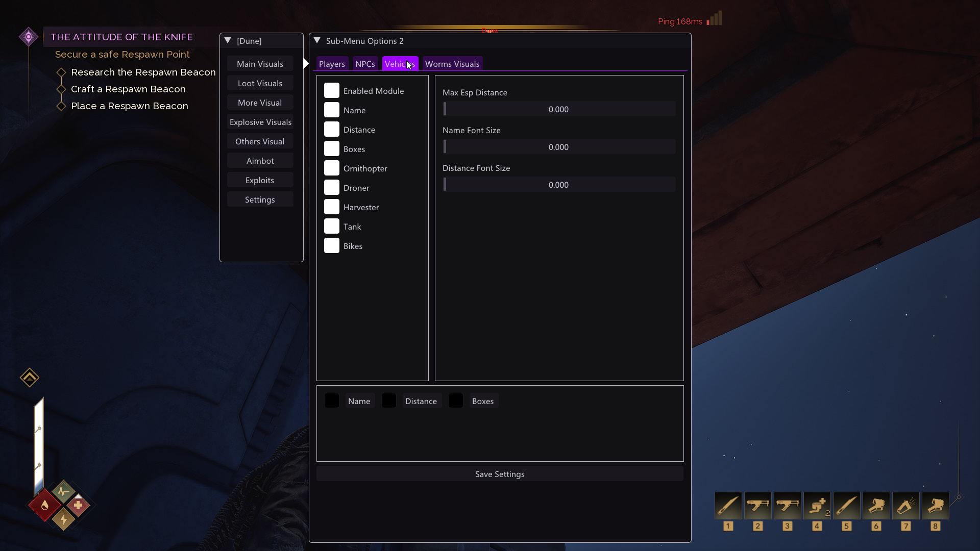Switch to the Worms Visuals tab
This screenshot has width=980, height=551.
[x=452, y=64]
